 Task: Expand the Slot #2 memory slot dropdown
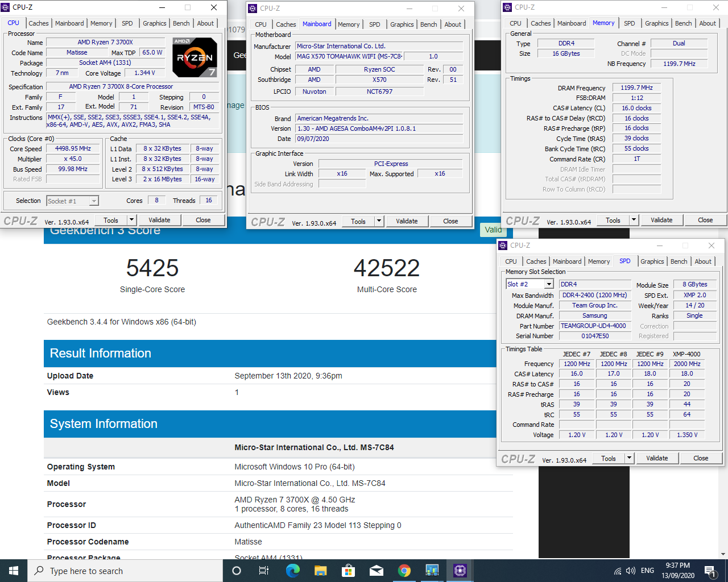pos(549,284)
